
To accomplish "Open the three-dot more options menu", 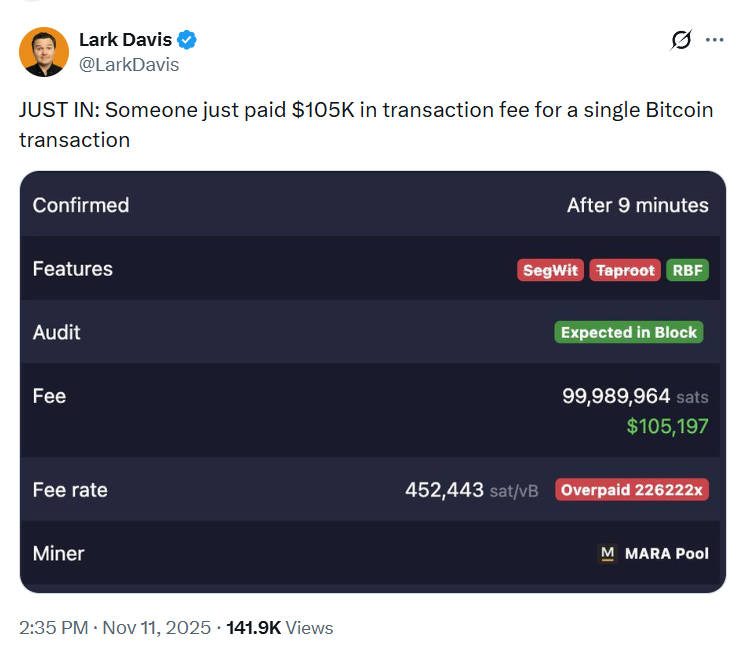I will pos(714,40).
